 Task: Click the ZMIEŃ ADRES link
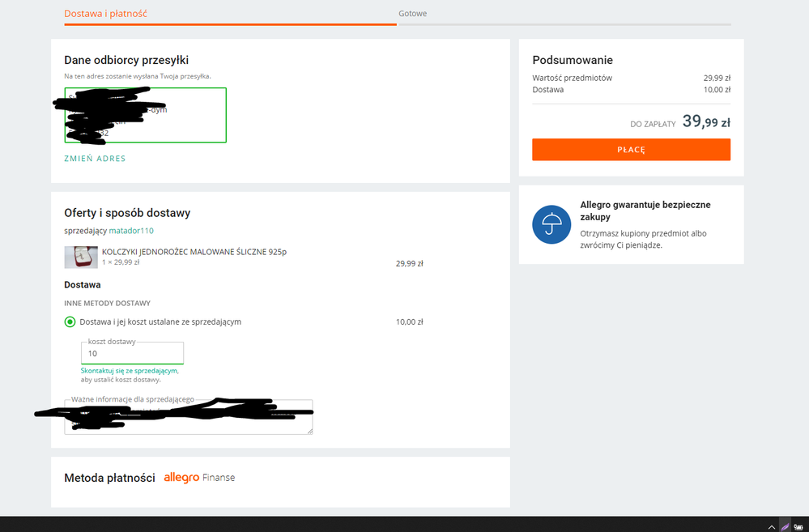coord(95,159)
